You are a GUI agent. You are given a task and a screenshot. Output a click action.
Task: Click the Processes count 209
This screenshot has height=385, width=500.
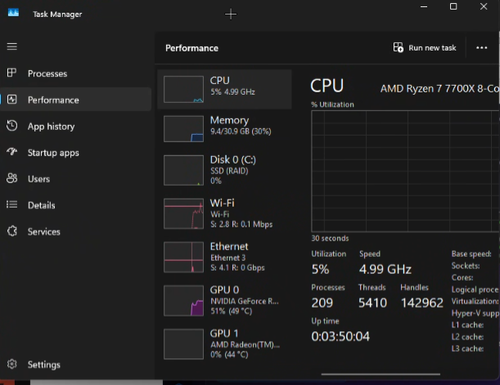pyautogui.click(x=322, y=303)
